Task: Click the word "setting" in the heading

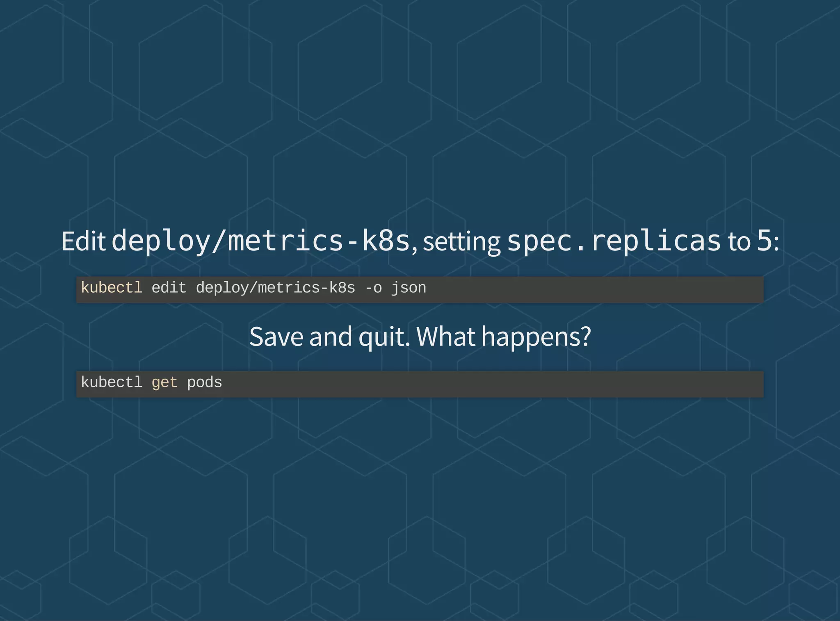Action: pos(461,242)
